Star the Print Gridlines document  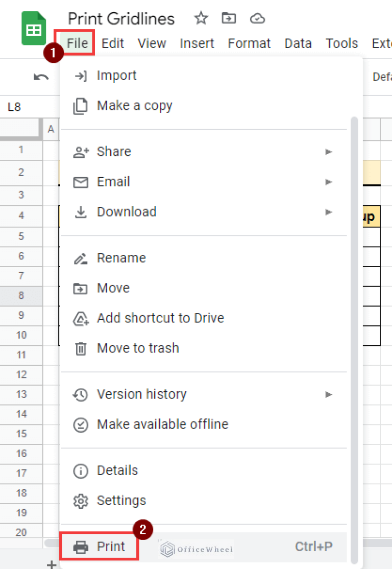pos(201,19)
